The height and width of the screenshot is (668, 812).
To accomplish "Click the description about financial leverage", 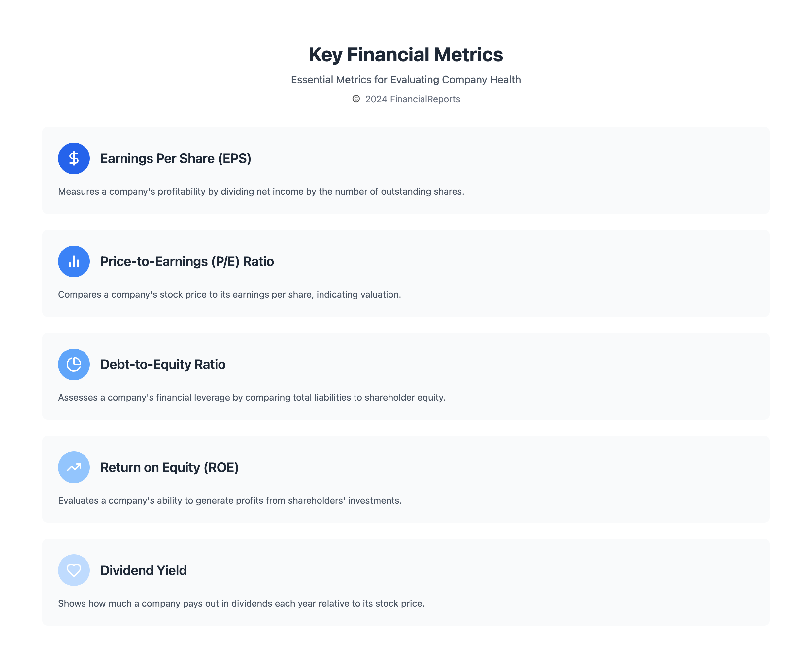I will coord(251,397).
